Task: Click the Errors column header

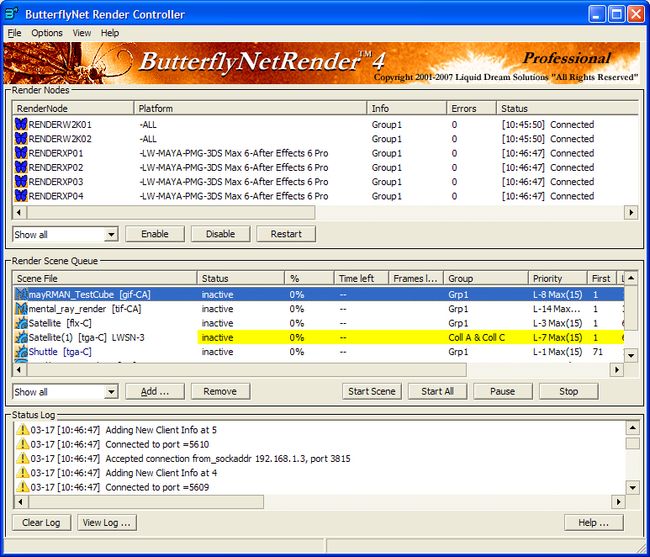Action: coord(471,108)
